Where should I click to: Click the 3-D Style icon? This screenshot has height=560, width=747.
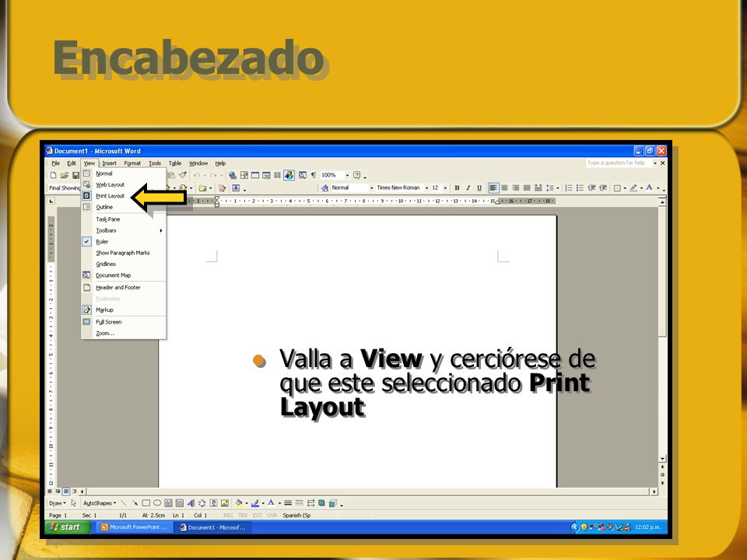click(333, 503)
